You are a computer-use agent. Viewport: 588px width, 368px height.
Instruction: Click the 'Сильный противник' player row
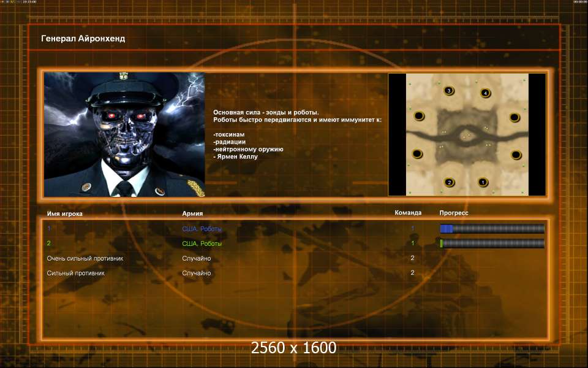point(76,273)
